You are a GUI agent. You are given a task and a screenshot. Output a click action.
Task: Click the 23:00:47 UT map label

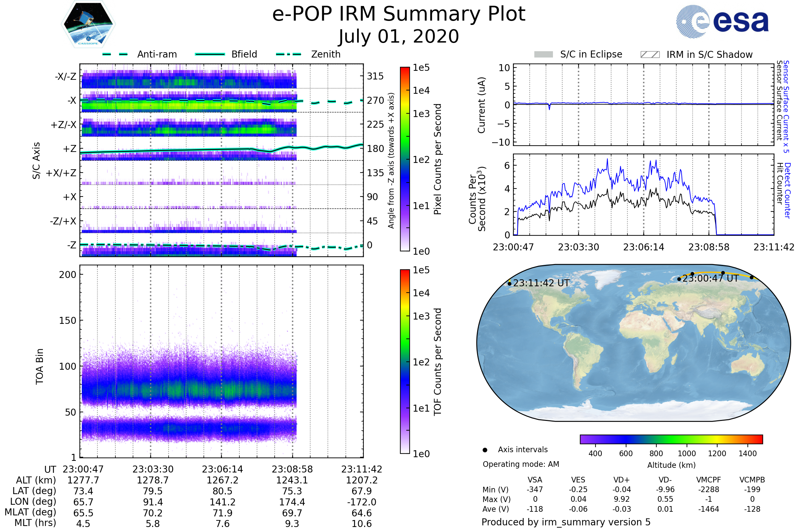point(710,279)
